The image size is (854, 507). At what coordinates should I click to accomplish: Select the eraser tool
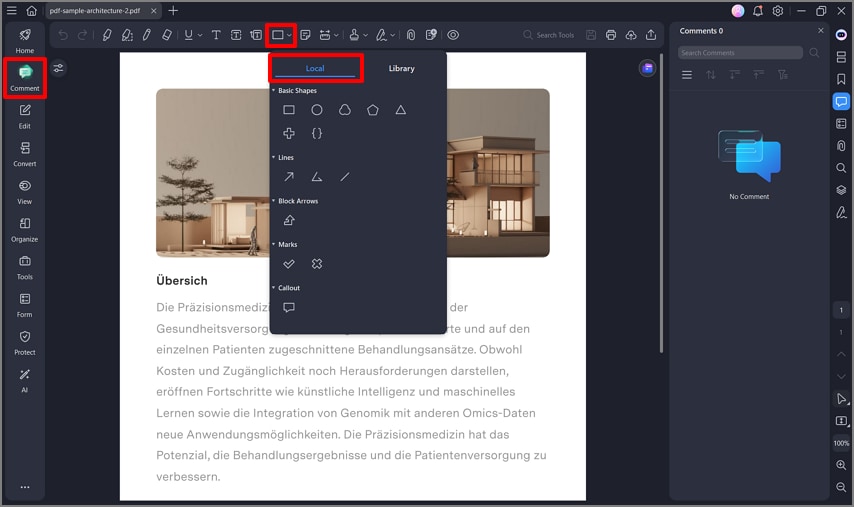tap(167, 35)
